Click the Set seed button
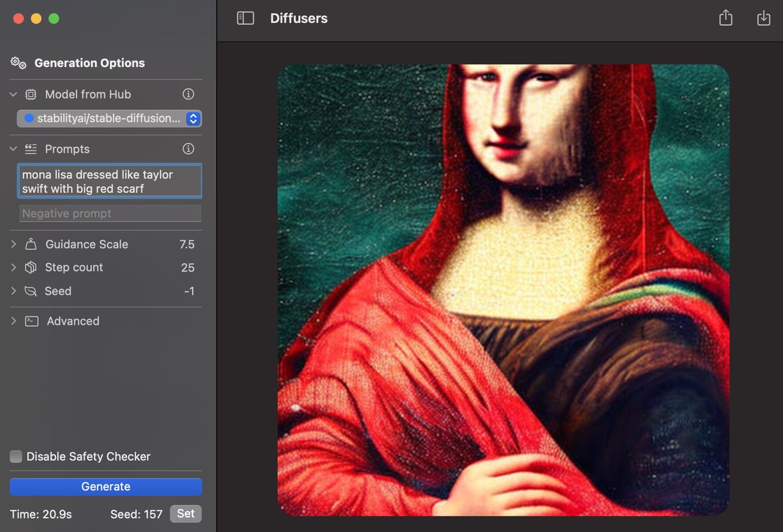Screen dimensions: 783x532 pyautogui.click(x=186, y=514)
